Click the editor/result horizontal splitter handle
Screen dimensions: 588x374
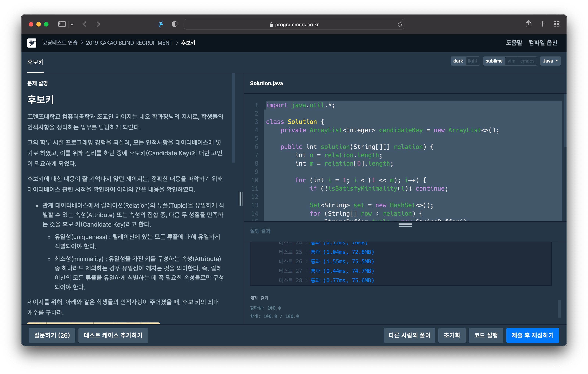[405, 225]
